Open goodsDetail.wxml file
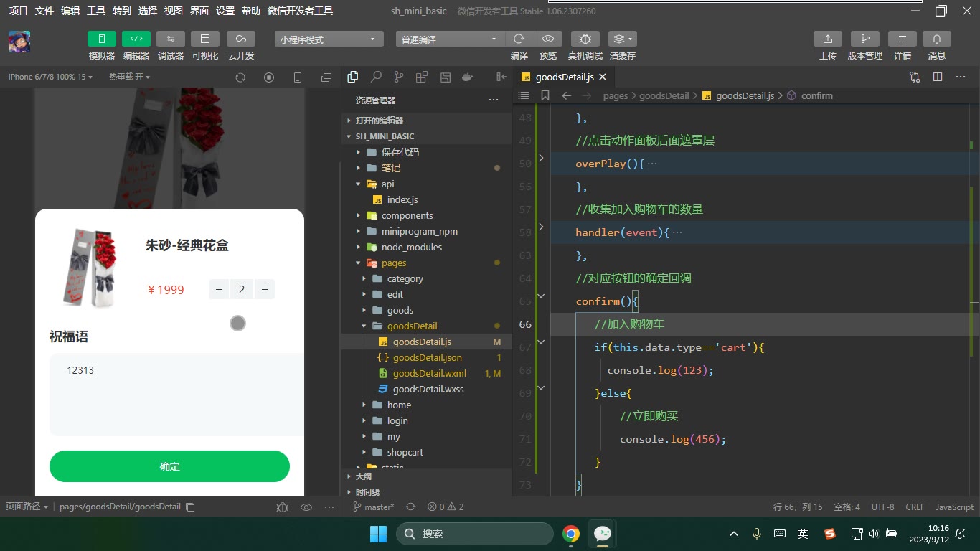 coord(427,373)
